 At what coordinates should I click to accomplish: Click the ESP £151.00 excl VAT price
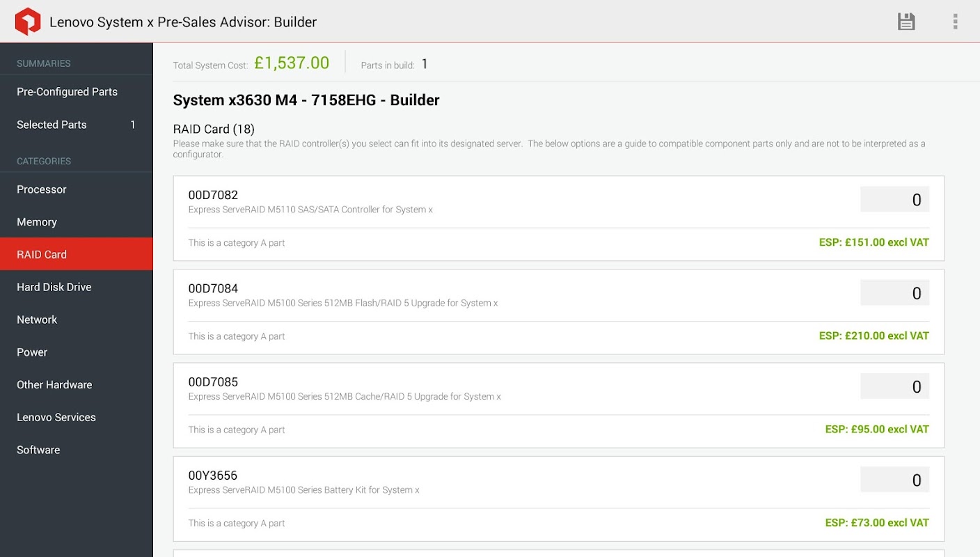click(x=874, y=242)
